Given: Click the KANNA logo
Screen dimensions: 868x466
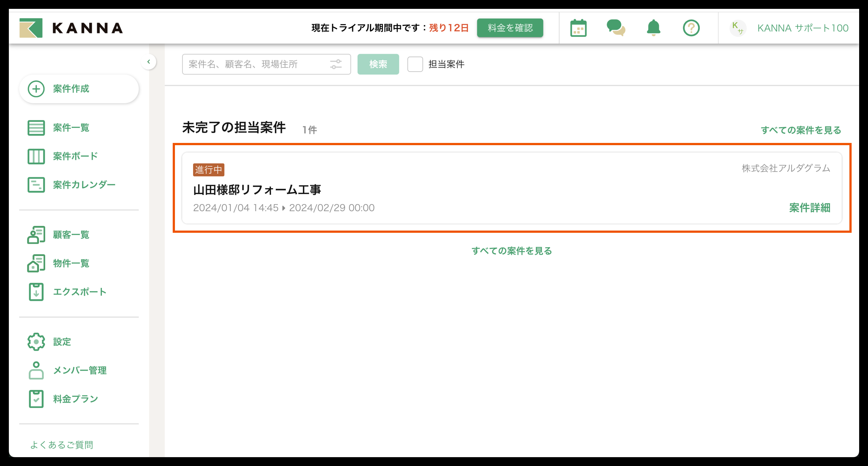Looking at the screenshot, I should [71, 28].
